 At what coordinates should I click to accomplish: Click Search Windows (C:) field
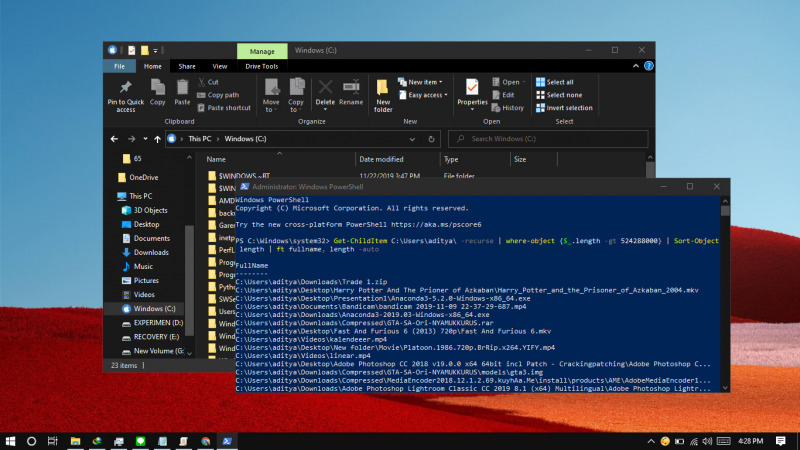pyautogui.click(x=548, y=139)
